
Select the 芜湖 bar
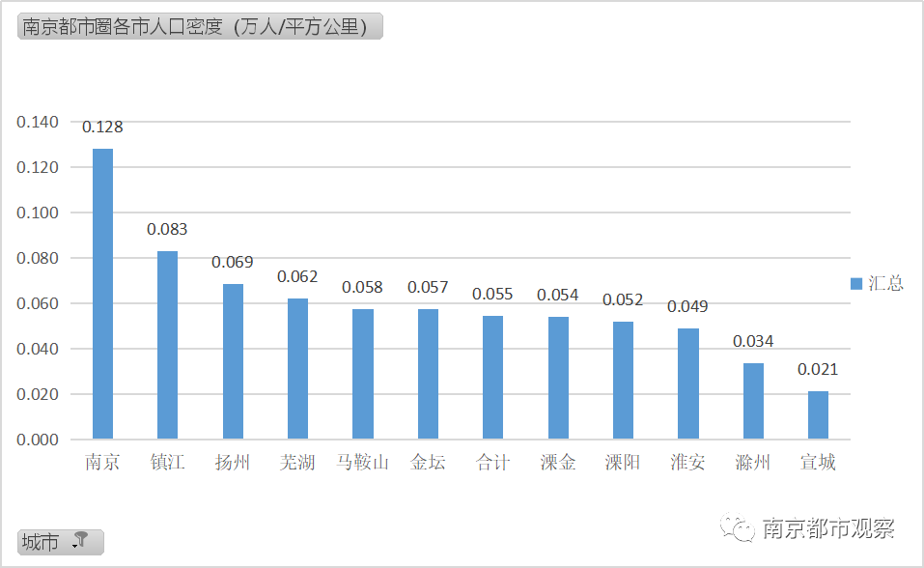point(297,369)
